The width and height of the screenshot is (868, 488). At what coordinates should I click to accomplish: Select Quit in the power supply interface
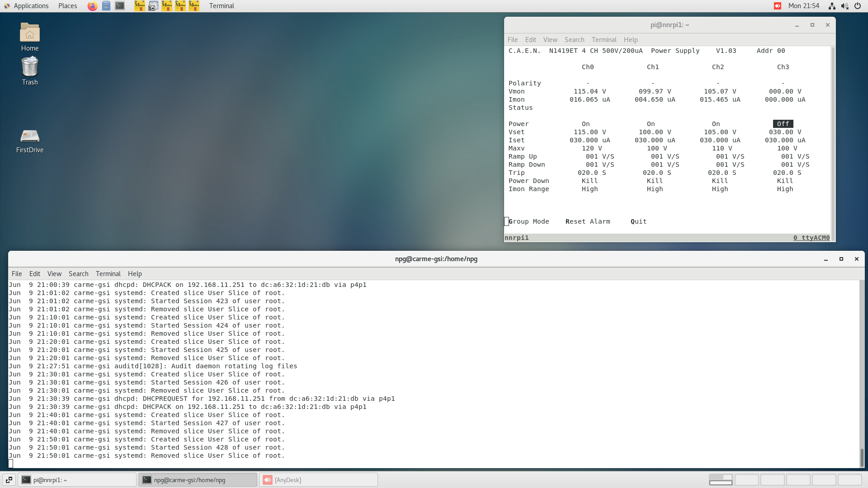click(638, 221)
